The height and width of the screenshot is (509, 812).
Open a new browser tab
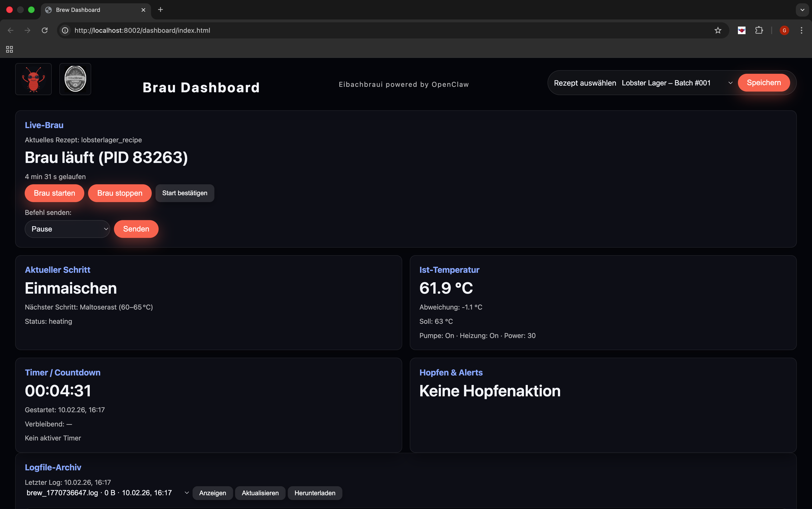tap(160, 10)
